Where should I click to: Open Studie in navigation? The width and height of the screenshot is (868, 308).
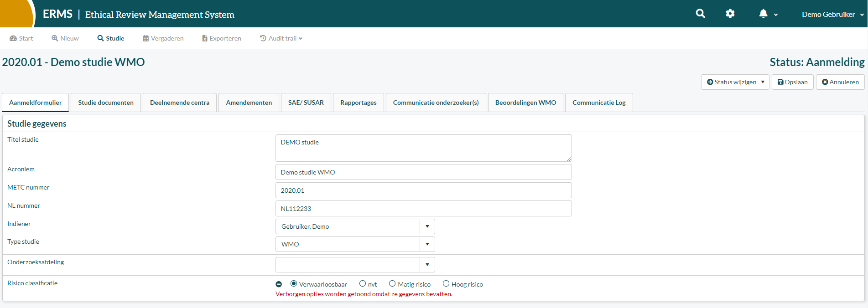click(111, 38)
